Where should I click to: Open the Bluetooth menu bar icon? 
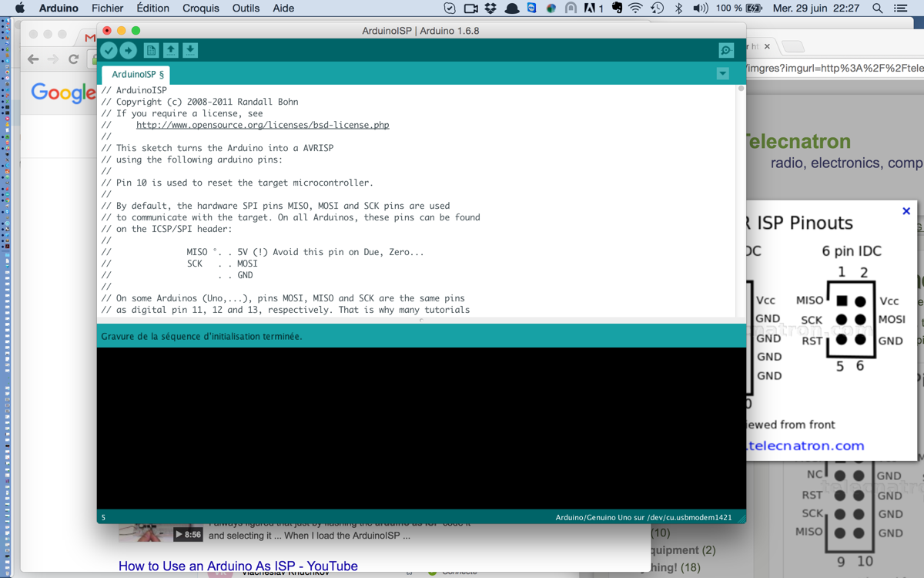(x=678, y=8)
